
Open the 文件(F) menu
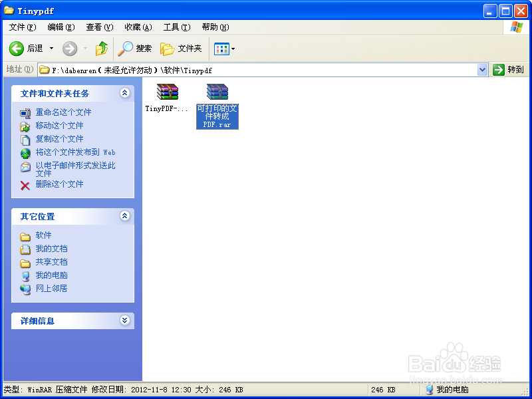pyautogui.click(x=23, y=27)
